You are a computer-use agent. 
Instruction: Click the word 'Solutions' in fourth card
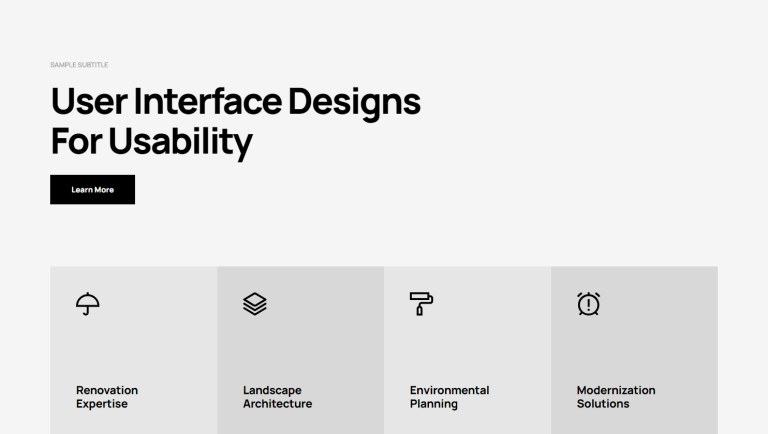(603, 404)
